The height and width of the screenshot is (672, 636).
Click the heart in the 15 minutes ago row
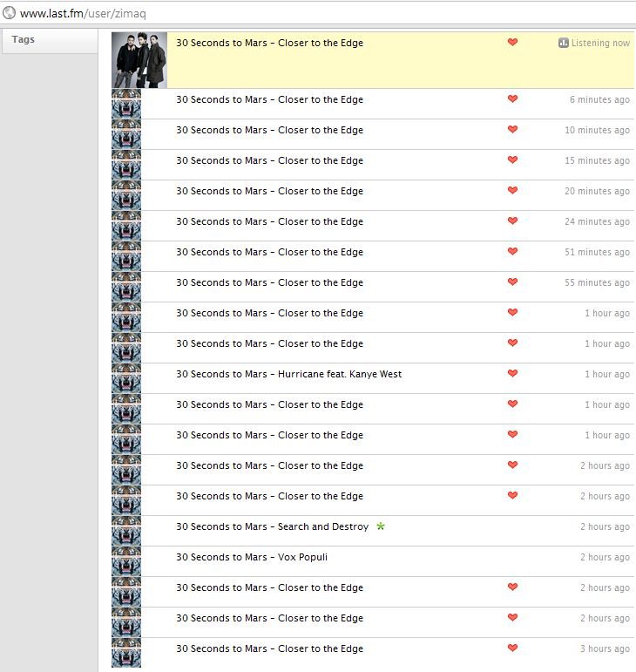tap(512, 160)
